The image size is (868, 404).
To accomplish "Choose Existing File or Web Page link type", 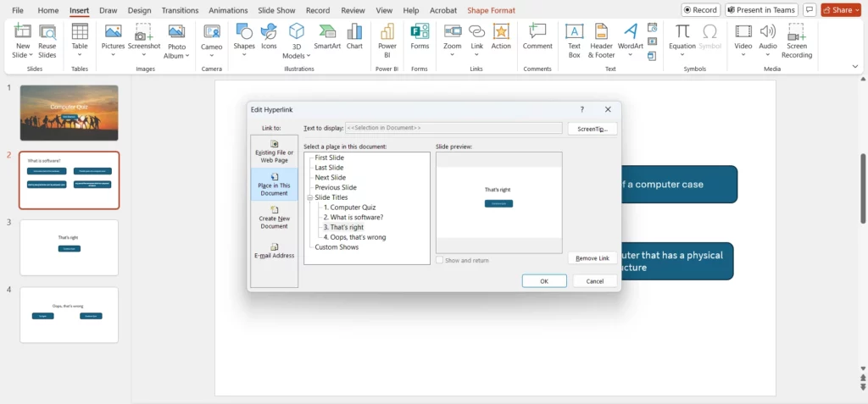I will click(274, 152).
